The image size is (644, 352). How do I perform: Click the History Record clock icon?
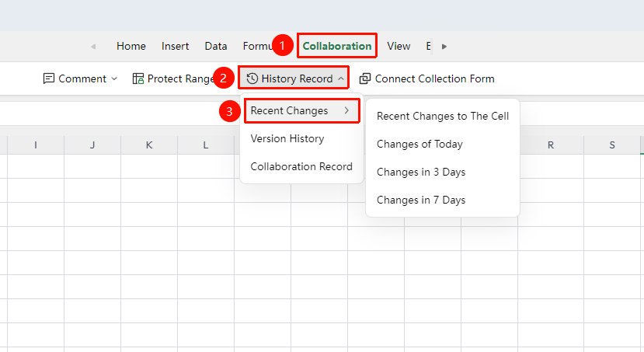coord(252,78)
